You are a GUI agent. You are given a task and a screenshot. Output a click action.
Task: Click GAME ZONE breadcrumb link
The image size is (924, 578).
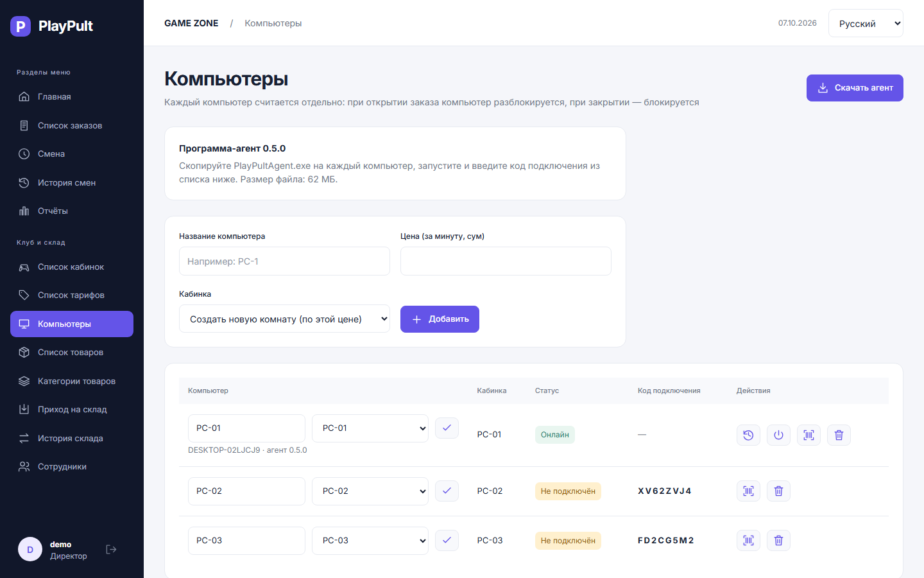191,23
